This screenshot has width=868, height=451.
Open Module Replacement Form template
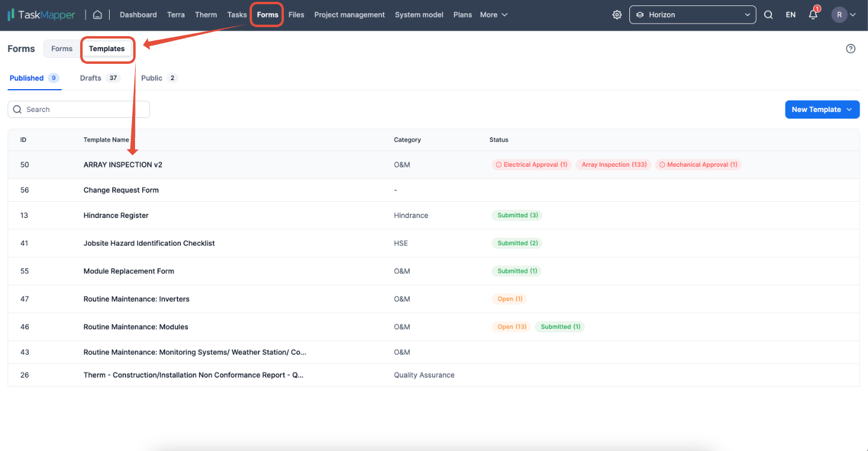[x=128, y=271]
